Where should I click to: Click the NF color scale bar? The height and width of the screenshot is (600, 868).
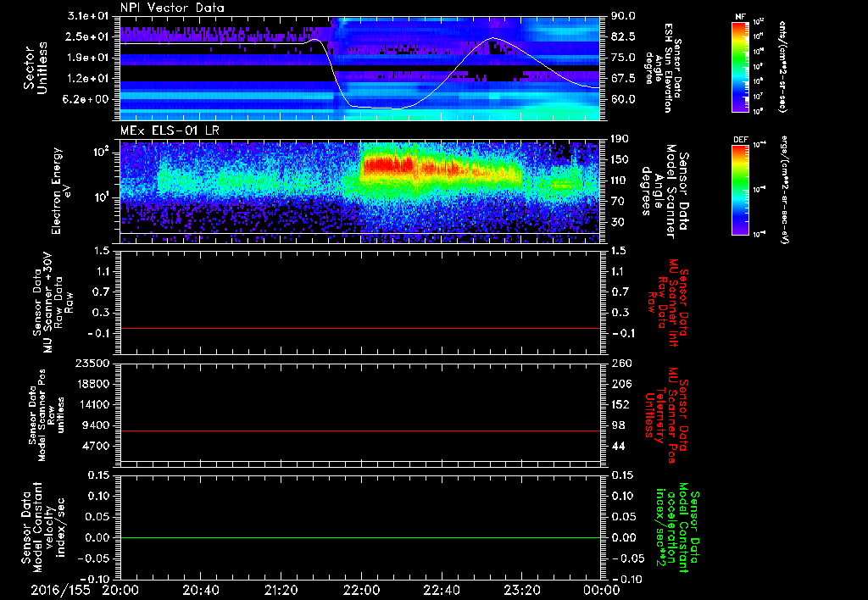pos(740,67)
